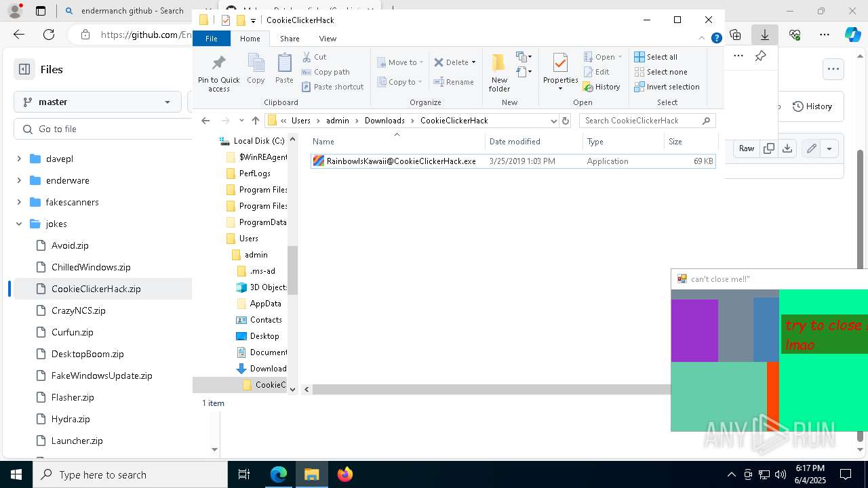Open address bar history dropdown
The width and height of the screenshot is (868, 488).
553,121
